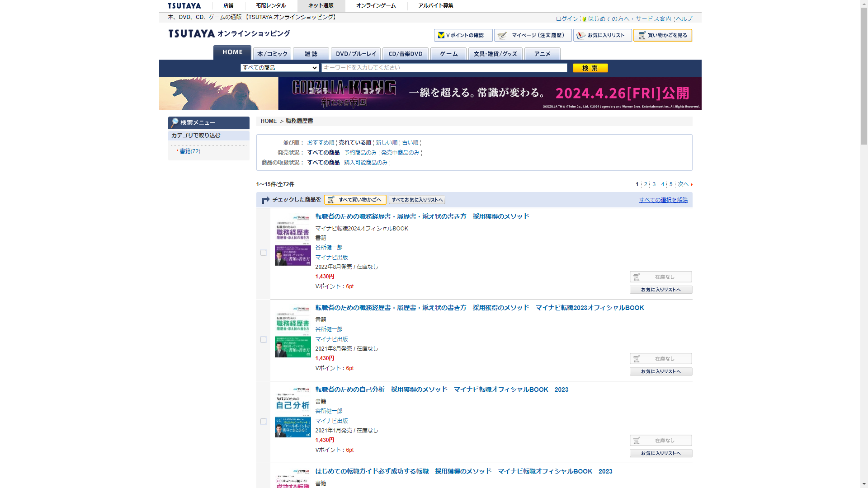
Task: Open the favorites list icon button
Action: pyautogui.click(x=602, y=35)
